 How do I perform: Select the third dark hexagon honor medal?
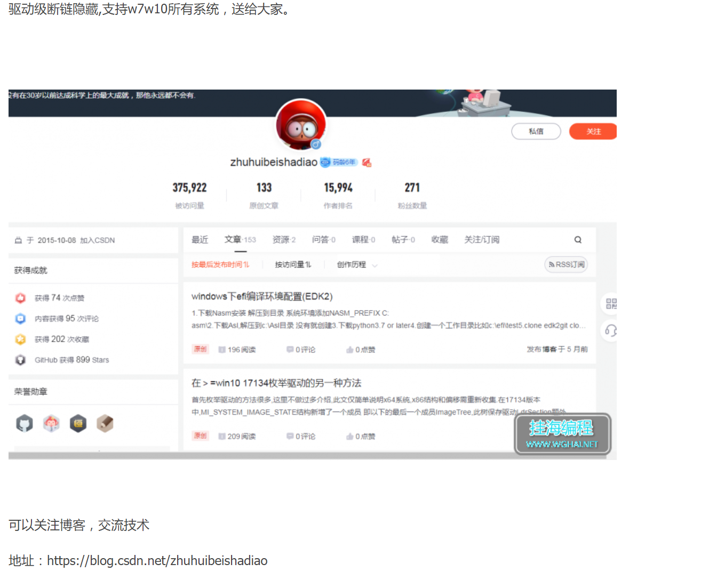point(78,424)
